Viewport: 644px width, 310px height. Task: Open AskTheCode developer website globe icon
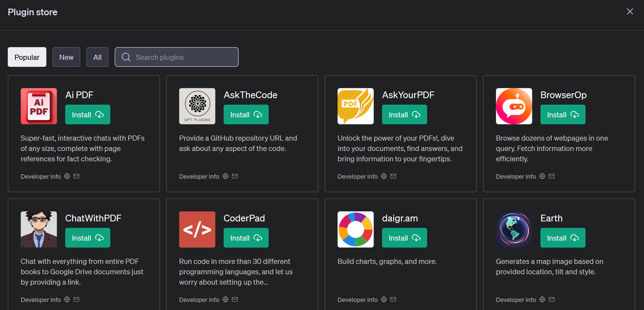pos(225,176)
